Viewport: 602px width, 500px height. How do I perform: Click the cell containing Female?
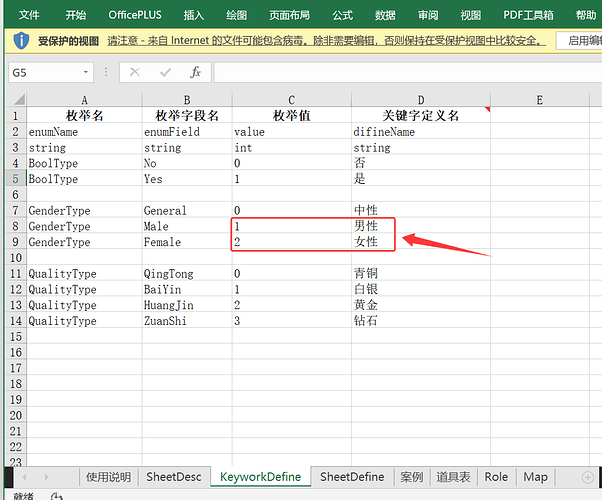[187, 242]
